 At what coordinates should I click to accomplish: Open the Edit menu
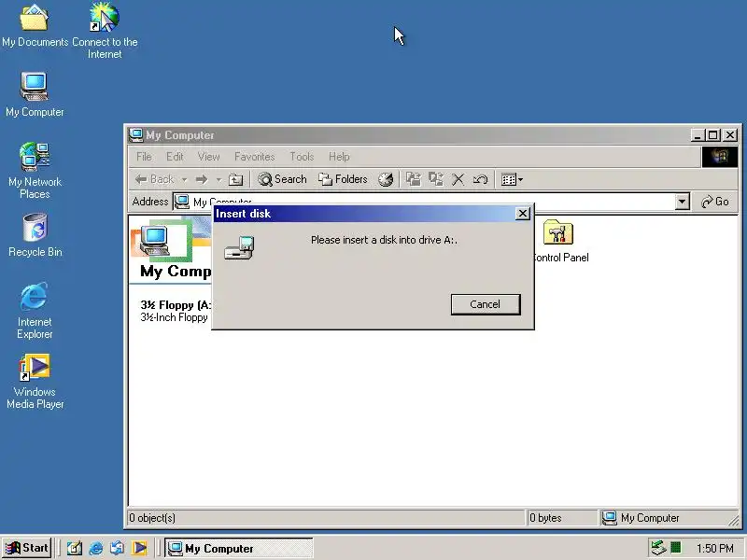tap(175, 157)
